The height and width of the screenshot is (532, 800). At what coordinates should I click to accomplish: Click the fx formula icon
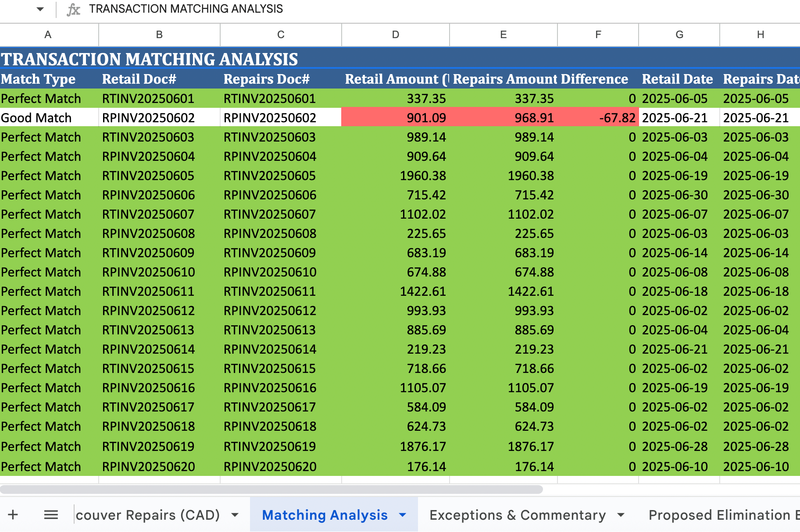(x=73, y=9)
